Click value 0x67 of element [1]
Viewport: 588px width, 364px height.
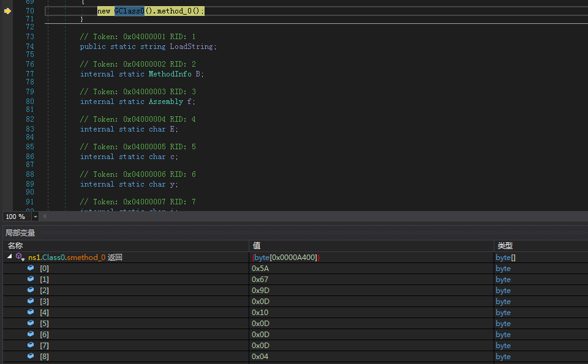click(x=260, y=280)
